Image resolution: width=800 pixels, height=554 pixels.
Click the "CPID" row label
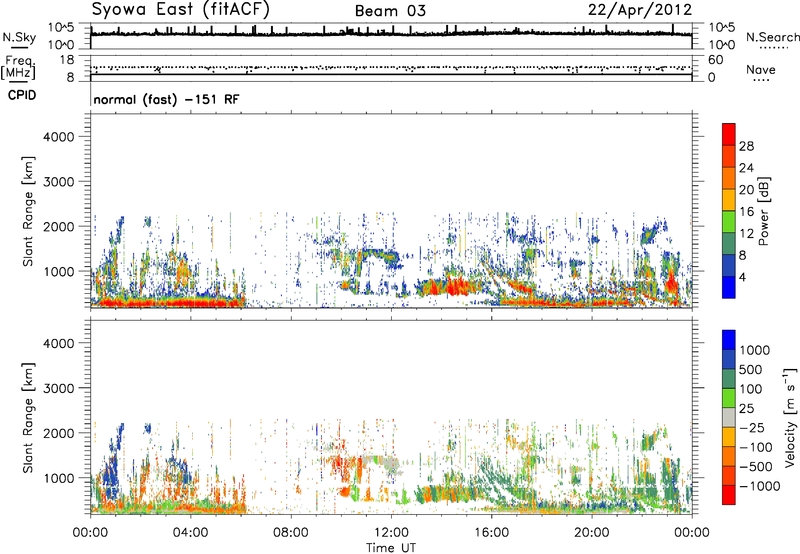pyautogui.click(x=22, y=95)
